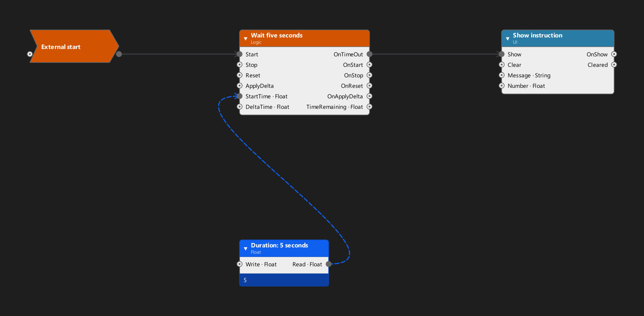This screenshot has height=316, width=644.
Task: Select the OnApplyDelta output port
Action: 369,96
